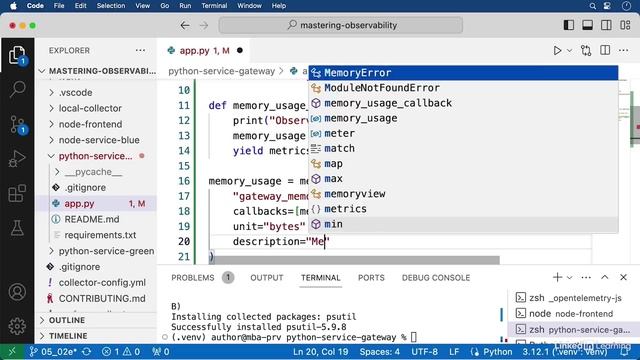Click the mastering-observability command center search
The width and height of the screenshot is (640, 360).
[x=341, y=25]
